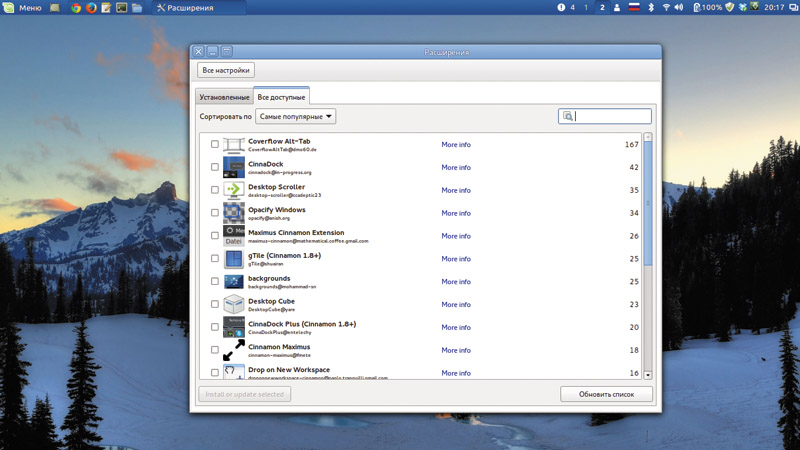
Task: Open More info for Maximus Cinnamon Extension
Action: (456, 236)
